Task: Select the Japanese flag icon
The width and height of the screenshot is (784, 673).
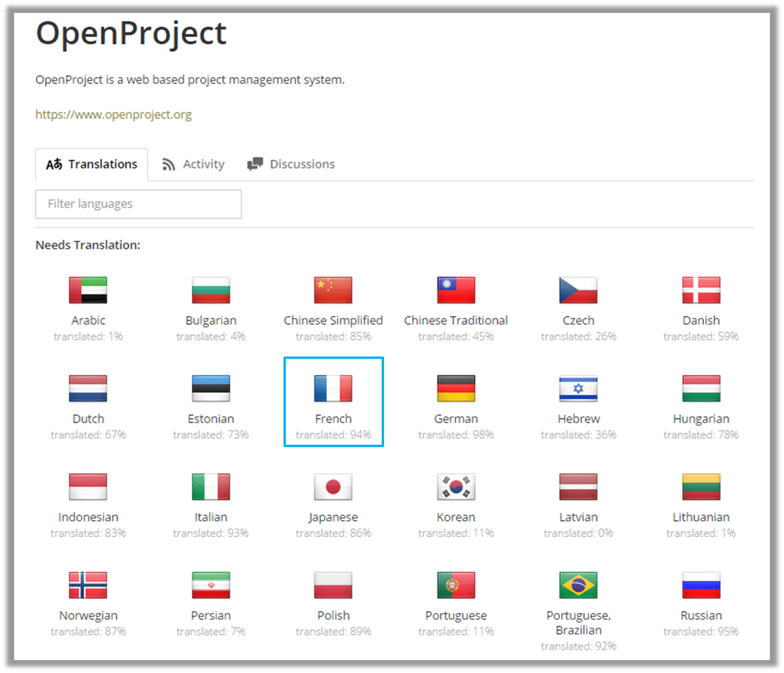Action: point(333,487)
